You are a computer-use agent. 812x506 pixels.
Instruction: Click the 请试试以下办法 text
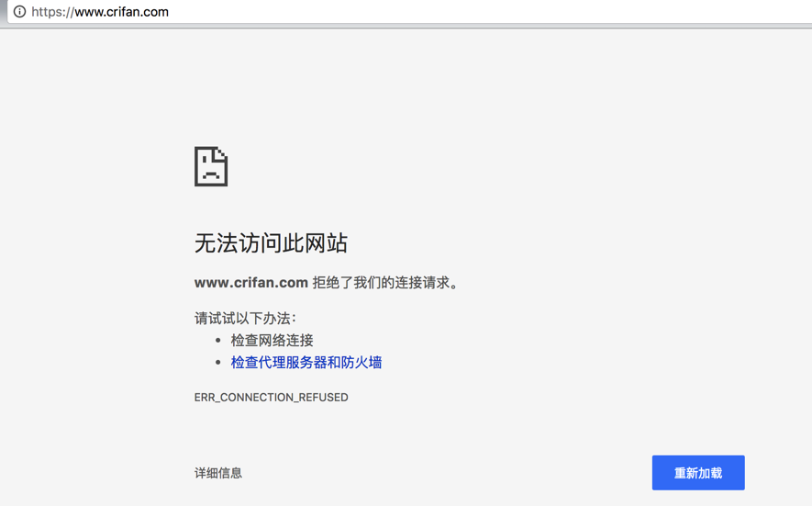click(x=245, y=318)
